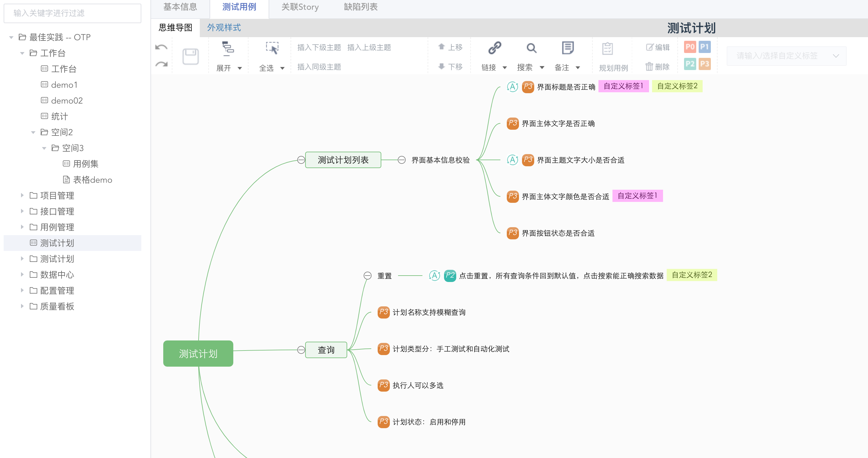Click the 规划用例 clipboard icon
This screenshot has height=458, width=868.
(x=607, y=48)
